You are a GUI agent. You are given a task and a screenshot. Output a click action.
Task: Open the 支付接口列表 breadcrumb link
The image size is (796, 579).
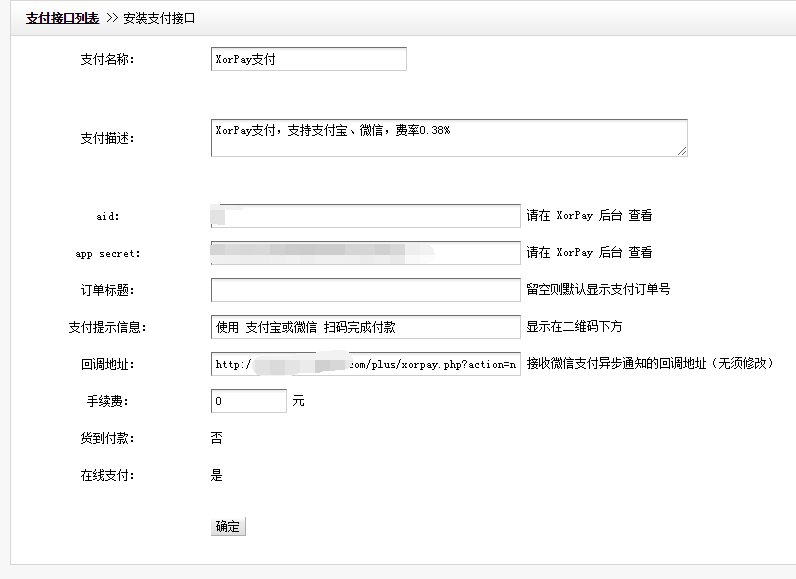coord(62,18)
